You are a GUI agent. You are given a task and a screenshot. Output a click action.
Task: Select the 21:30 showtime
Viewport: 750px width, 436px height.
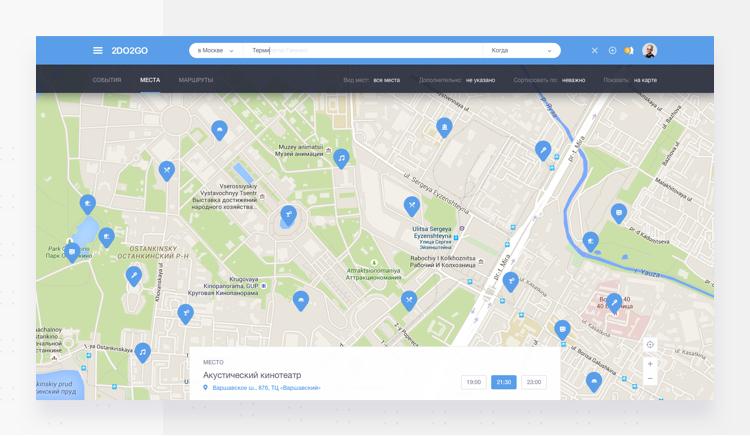(503, 382)
